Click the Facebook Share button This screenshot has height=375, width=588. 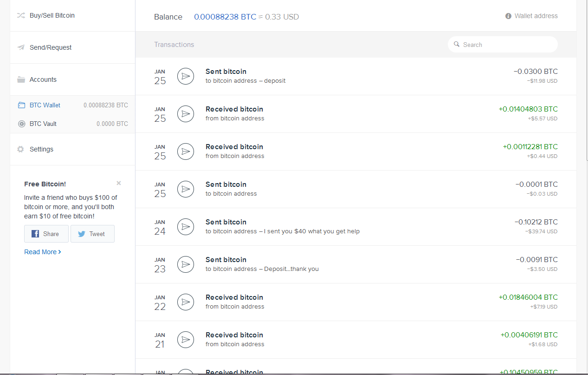click(46, 234)
